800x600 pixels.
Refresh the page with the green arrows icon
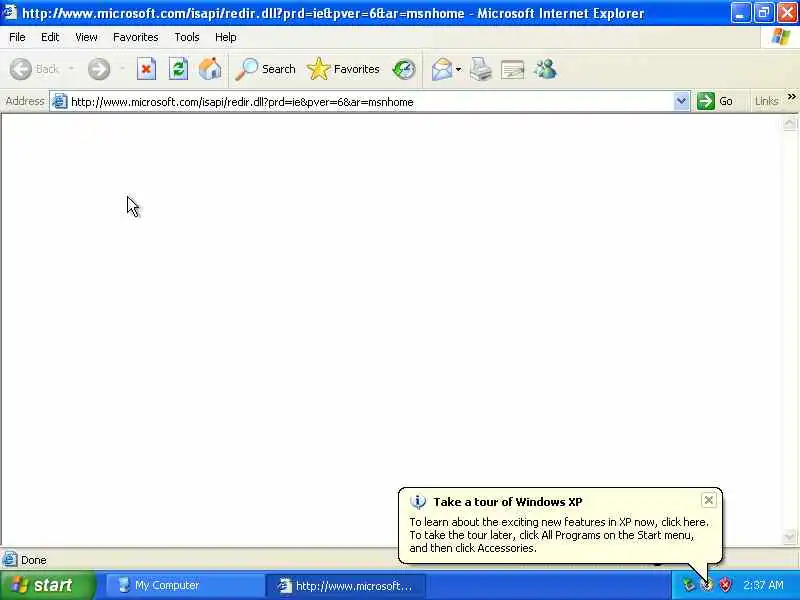click(x=178, y=69)
